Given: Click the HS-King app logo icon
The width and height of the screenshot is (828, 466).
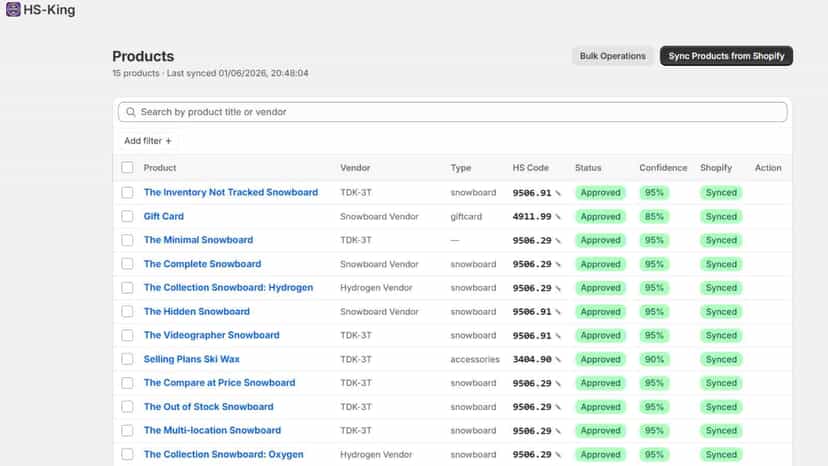Looking at the screenshot, I should coord(13,9).
